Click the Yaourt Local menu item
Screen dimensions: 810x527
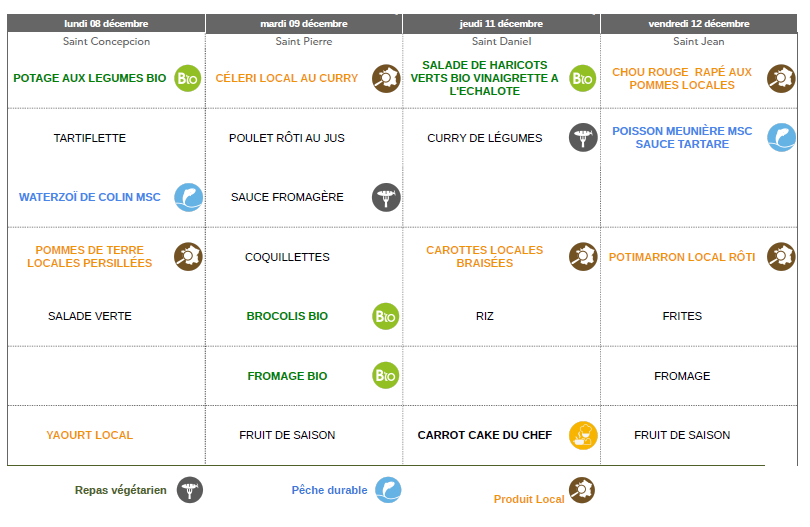point(90,435)
